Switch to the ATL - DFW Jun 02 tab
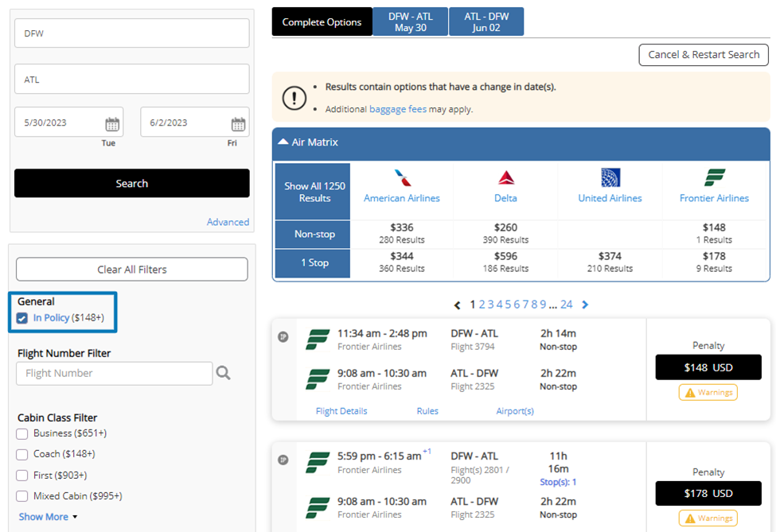Image resolution: width=776 pixels, height=532 pixels. tap(486, 21)
